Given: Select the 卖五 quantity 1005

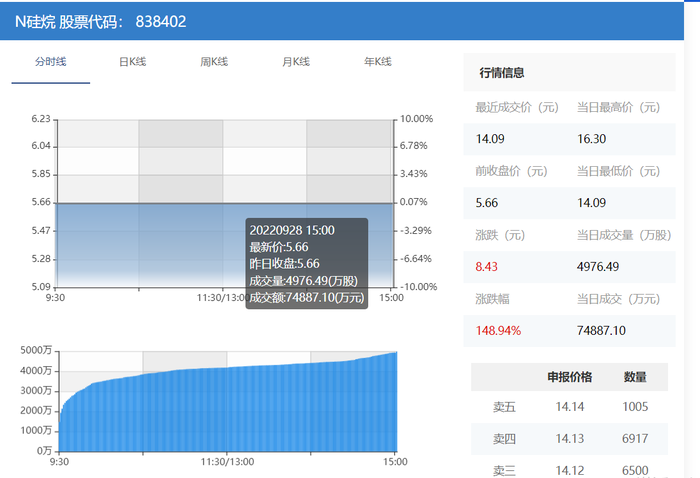Looking at the screenshot, I should coord(635,407).
